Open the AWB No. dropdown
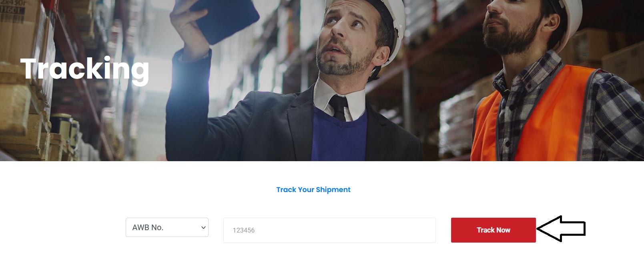 (167, 227)
